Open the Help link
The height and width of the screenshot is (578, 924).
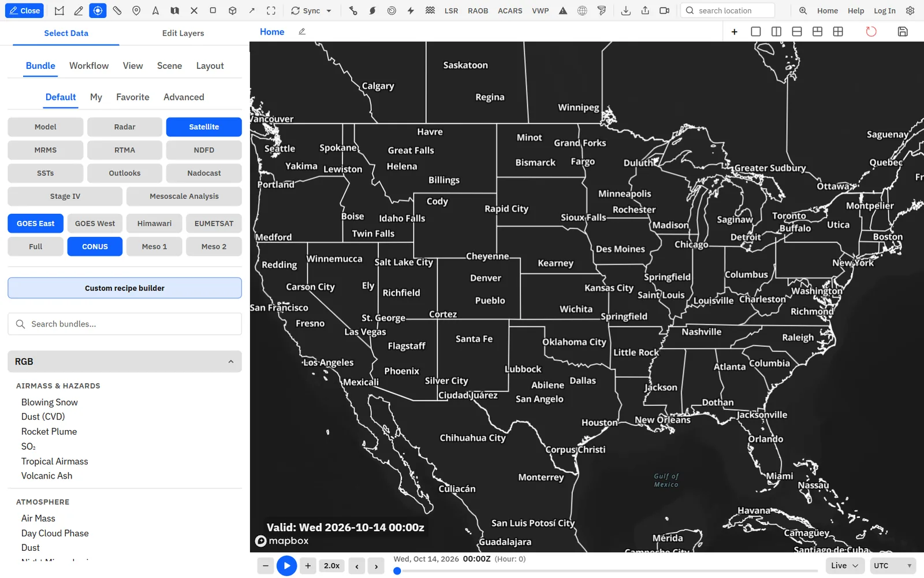pos(856,10)
